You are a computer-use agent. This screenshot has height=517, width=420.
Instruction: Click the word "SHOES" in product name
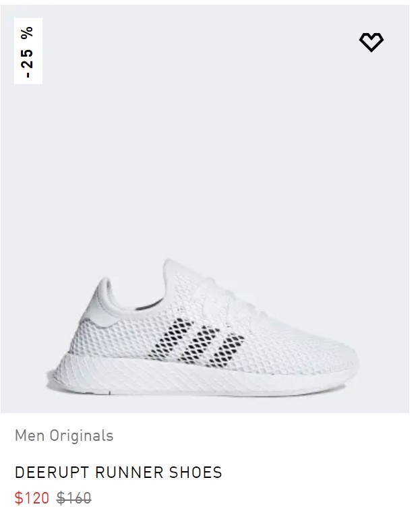[188, 473]
